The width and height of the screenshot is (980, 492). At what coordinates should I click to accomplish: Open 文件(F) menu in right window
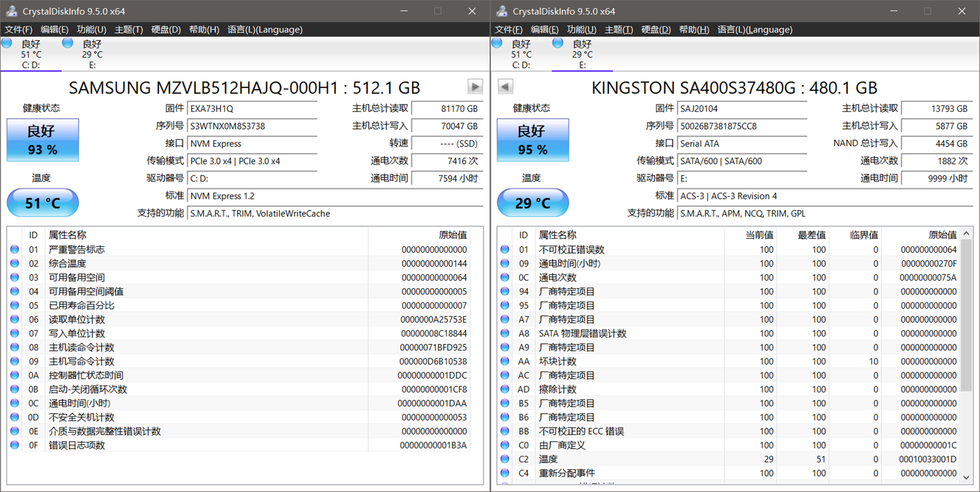tap(509, 29)
